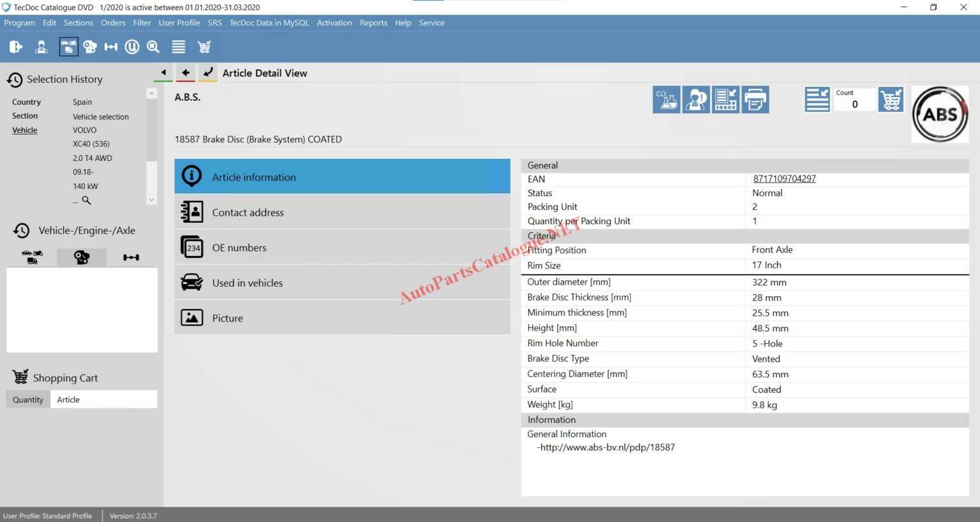Select the mechanic/workshop icon in toolbar
Image resolution: width=980 pixels, height=522 pixels.
(41, 46)
